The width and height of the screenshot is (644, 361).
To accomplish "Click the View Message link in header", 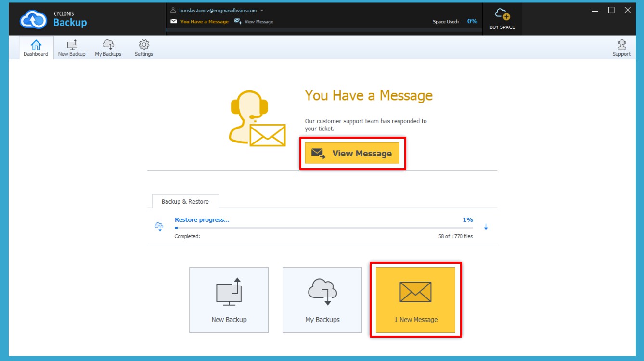I will [258, 22].
